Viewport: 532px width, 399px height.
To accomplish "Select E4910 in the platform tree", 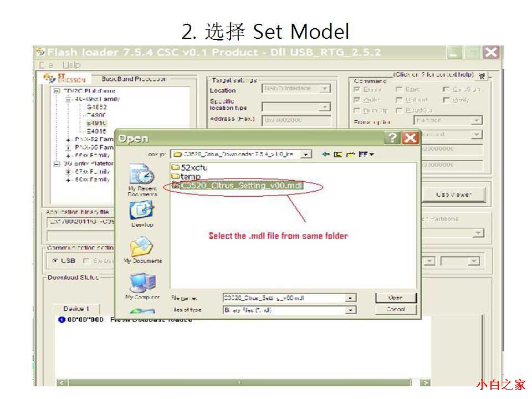I will tap(96, 123).
